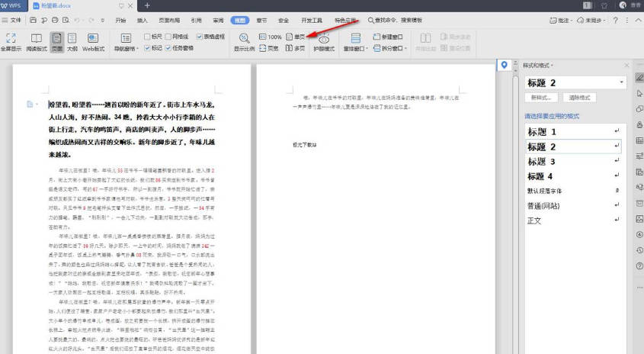Screen dimensions: 644x354
Task: Open the 文件 file menu
Action: pyautogui.click(x=11, y=20)
